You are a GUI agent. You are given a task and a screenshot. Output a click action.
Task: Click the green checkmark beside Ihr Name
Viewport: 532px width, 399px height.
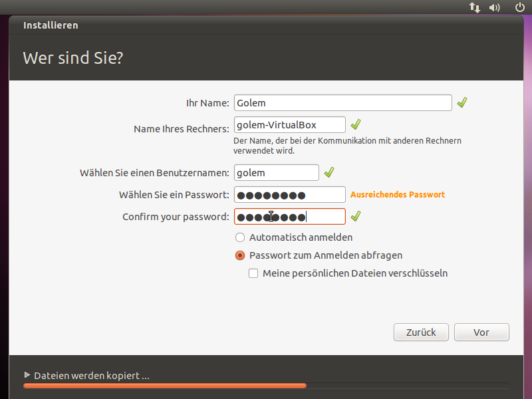pyautogui.click(x=462, y=102)
